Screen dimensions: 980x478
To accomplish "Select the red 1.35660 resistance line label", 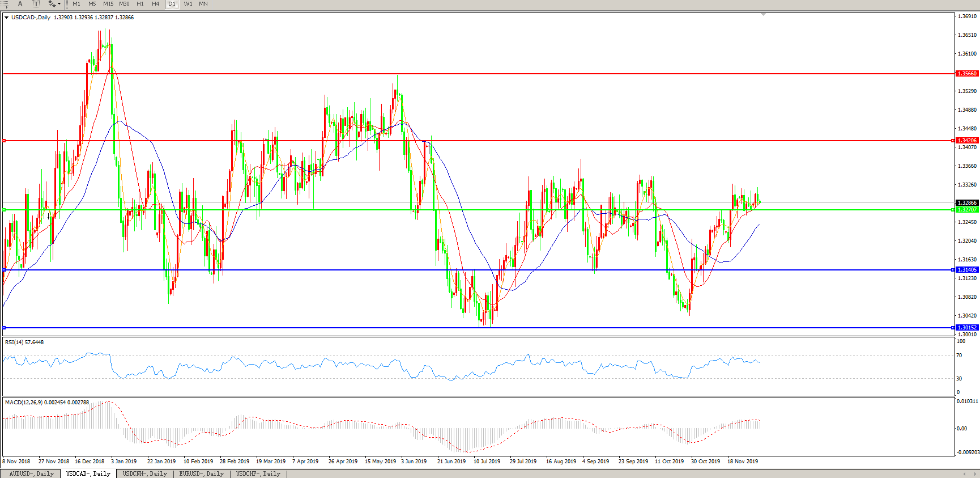I will [967, 74].
